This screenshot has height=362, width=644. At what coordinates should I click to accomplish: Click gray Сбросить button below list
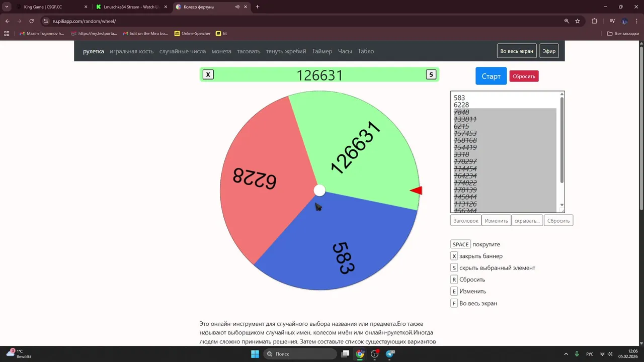558,221
